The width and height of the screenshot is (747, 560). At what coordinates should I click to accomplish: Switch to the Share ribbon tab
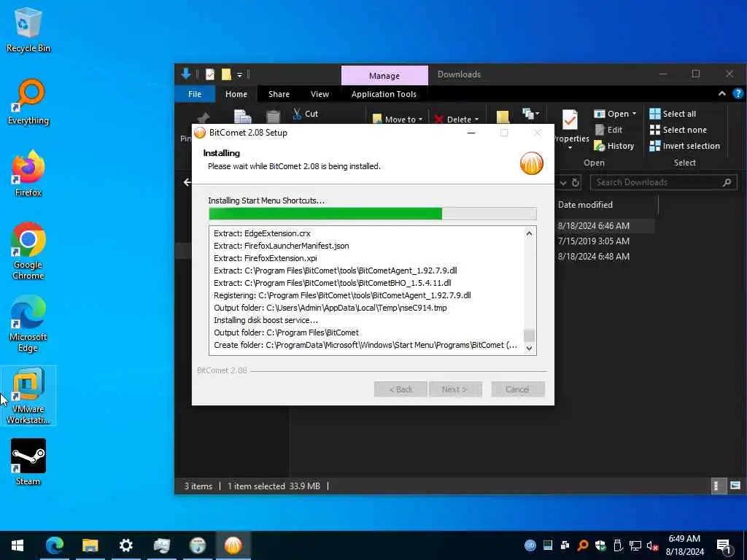click(279, 94)
